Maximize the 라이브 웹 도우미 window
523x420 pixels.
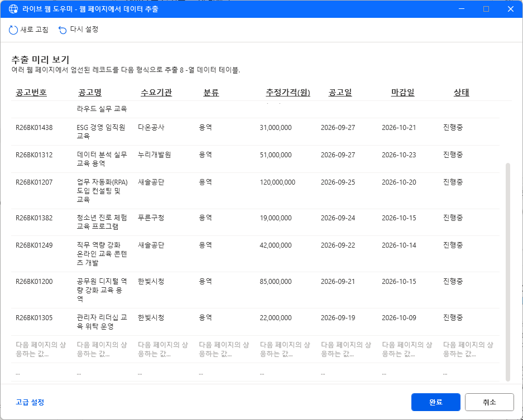(x=486, y=9)
